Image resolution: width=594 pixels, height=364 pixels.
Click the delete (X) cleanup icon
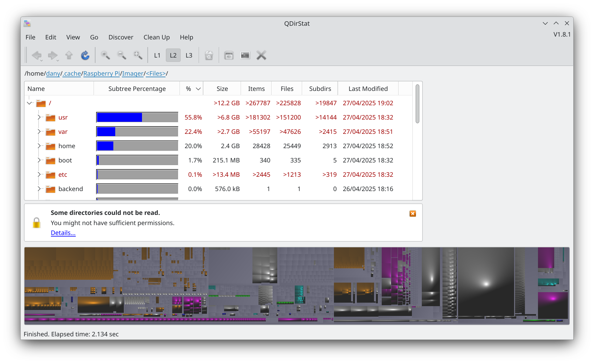point(261,55)
